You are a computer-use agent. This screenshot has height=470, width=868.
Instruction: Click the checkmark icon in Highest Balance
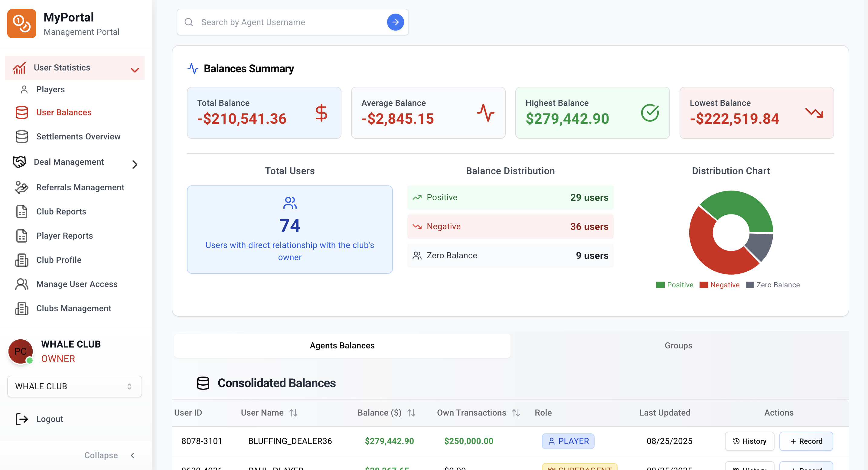coord(650,113)
